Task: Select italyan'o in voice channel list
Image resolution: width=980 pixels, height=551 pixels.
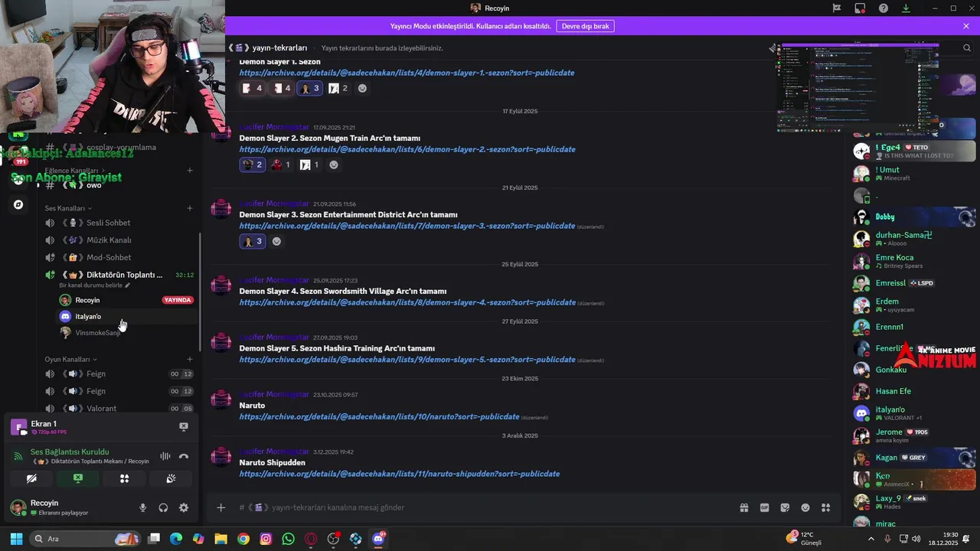Action: (126, 316)
